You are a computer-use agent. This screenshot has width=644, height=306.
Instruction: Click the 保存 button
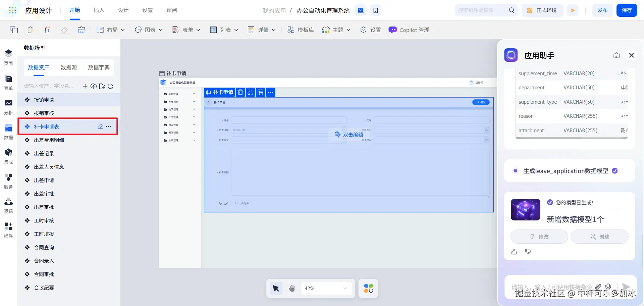click(x=627, y=10)
